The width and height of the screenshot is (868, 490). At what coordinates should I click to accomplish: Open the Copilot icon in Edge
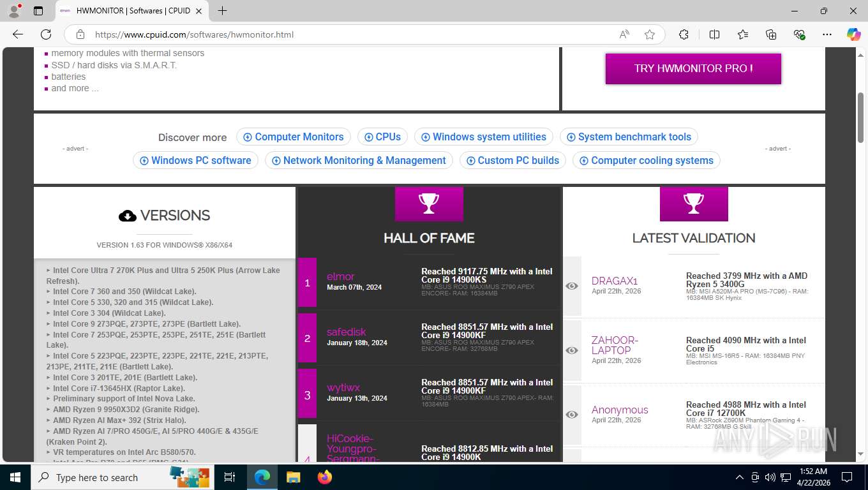(853, 34)
